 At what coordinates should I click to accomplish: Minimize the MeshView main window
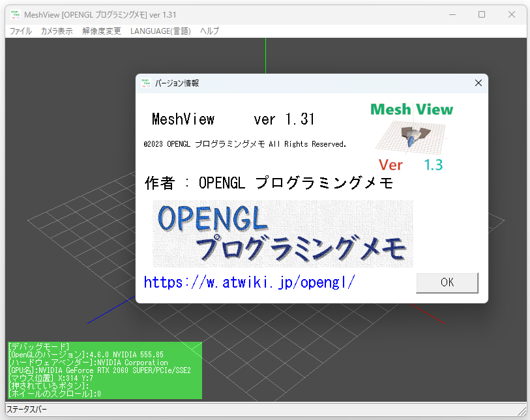(x=452, y=14)
